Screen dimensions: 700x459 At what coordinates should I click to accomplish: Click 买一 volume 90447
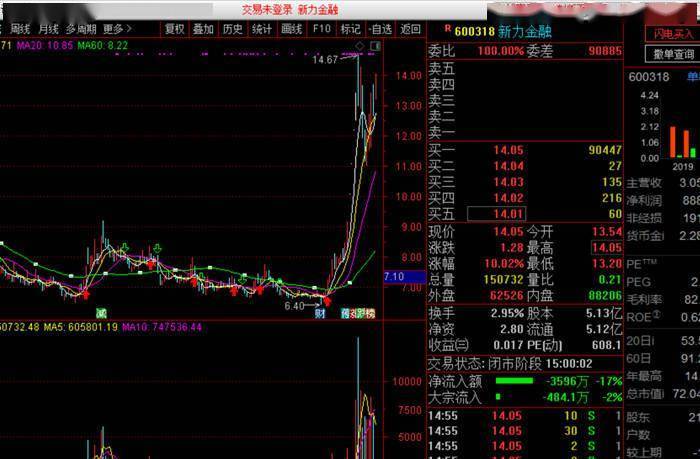coord(605,150)
